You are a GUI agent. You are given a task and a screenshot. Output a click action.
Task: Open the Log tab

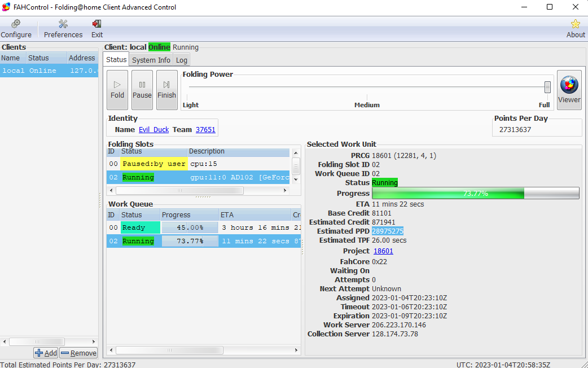pos(182,60)
